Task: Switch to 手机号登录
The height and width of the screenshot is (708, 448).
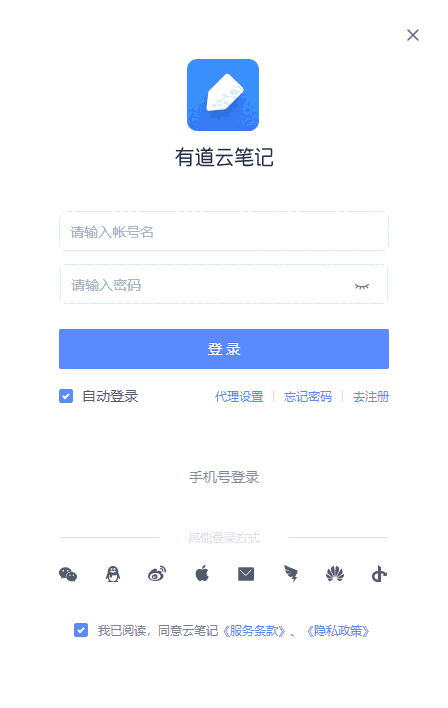Action: pyautogui.click(x=224, y=477)
